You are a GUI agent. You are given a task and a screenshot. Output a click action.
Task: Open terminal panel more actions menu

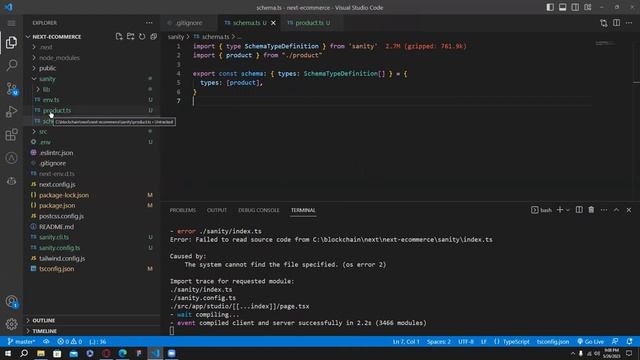point(604,210)
